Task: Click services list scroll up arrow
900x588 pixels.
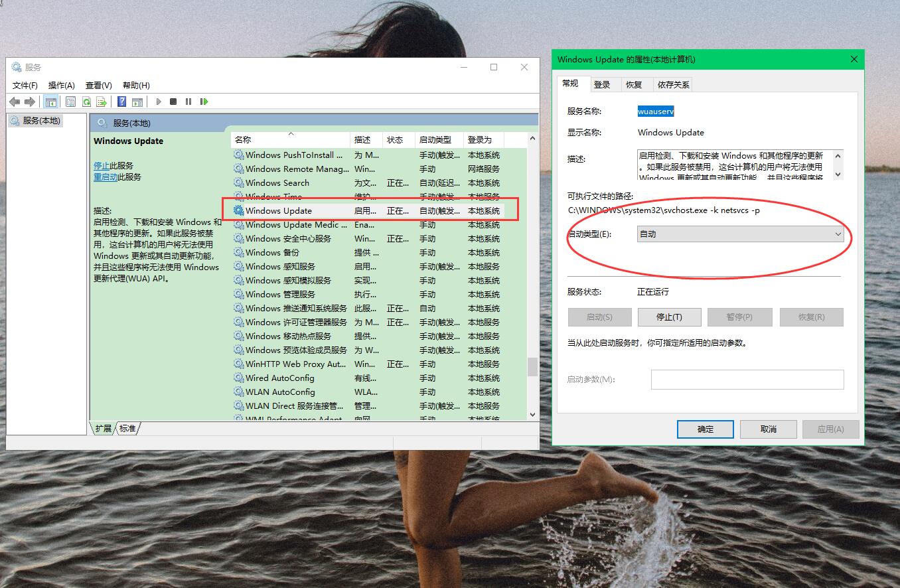Action: (x=532, y=139)
